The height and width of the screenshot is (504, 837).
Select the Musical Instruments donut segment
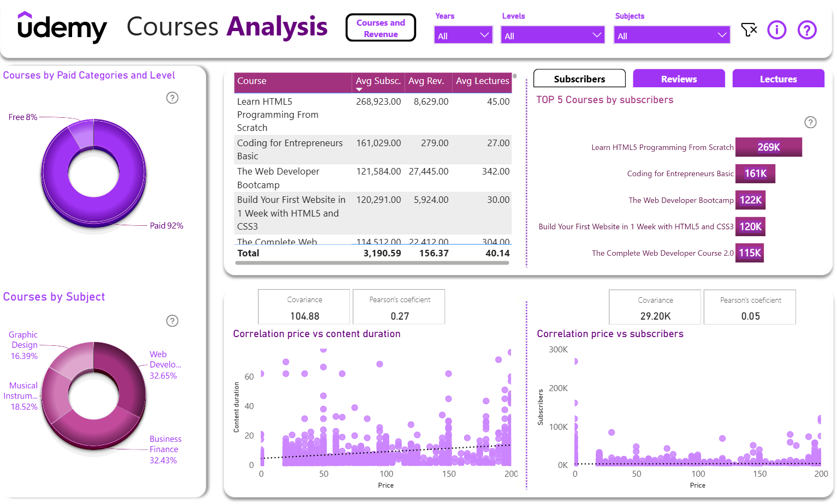coord(55,395)
